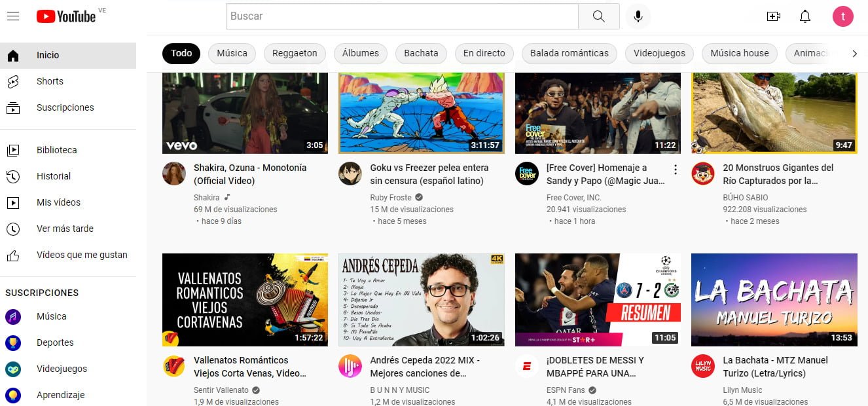
Task: Click the Mis vídeos play icon
Action: pos(13,202)
